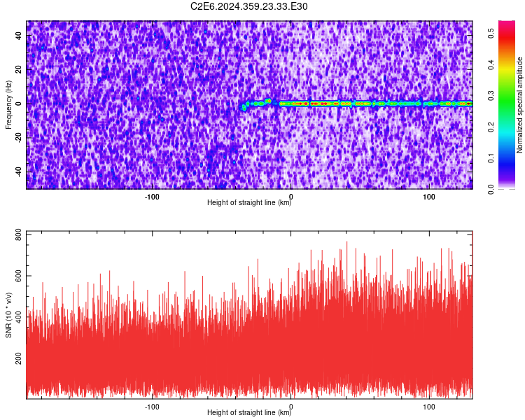The image size is (525, 420).
Task: Click the plot title C2E6.2024.359.23.33.E30
Action: 248,6
